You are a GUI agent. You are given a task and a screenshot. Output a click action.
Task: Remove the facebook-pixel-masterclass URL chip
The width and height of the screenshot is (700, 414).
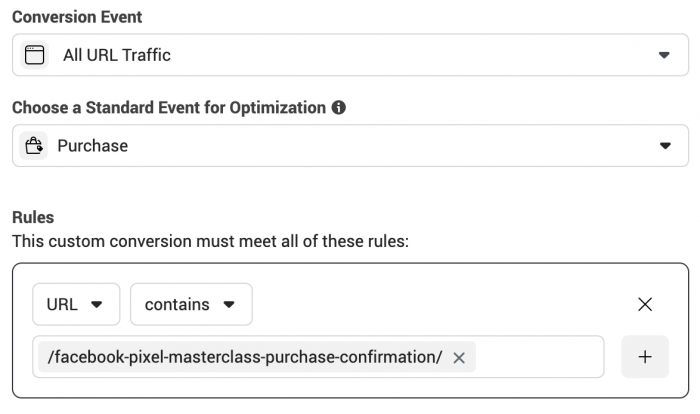point(459,357)
